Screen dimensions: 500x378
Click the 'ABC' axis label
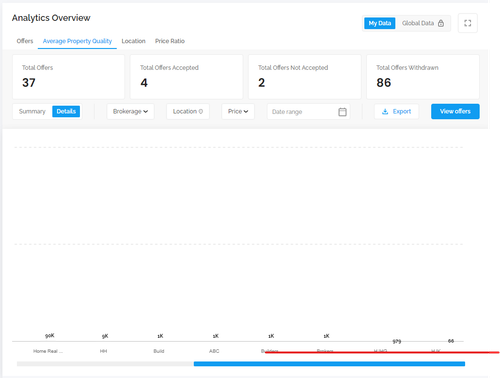214,351
